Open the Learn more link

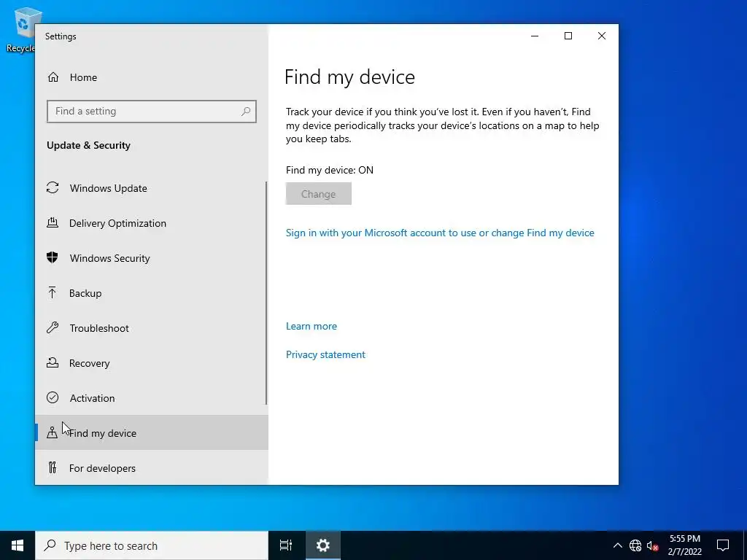(x=311, y=326)
